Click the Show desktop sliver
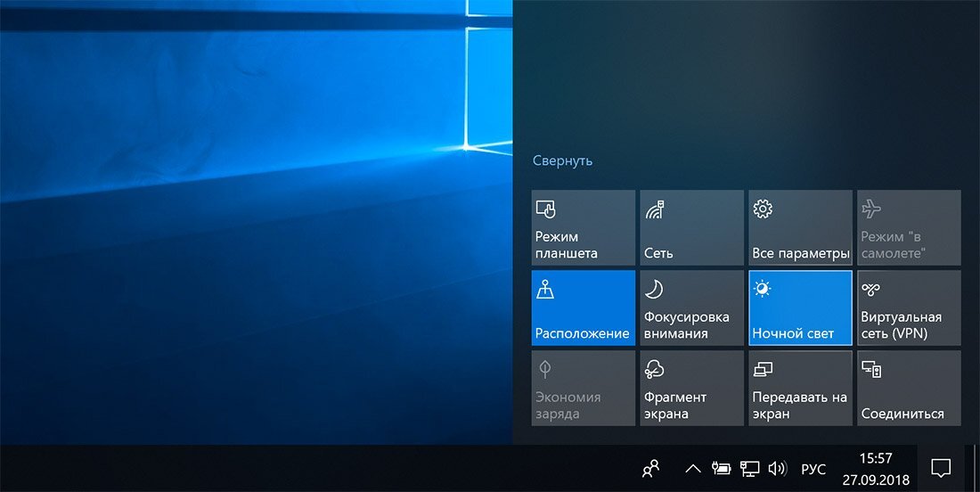 click(x=976, y=468)
